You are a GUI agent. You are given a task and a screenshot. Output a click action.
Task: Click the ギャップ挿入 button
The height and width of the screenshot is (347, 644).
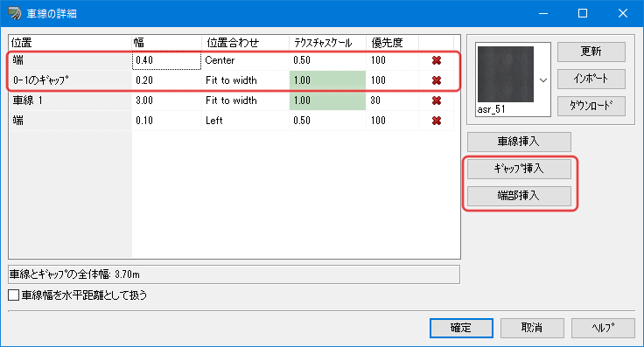[x=519, y=169]
